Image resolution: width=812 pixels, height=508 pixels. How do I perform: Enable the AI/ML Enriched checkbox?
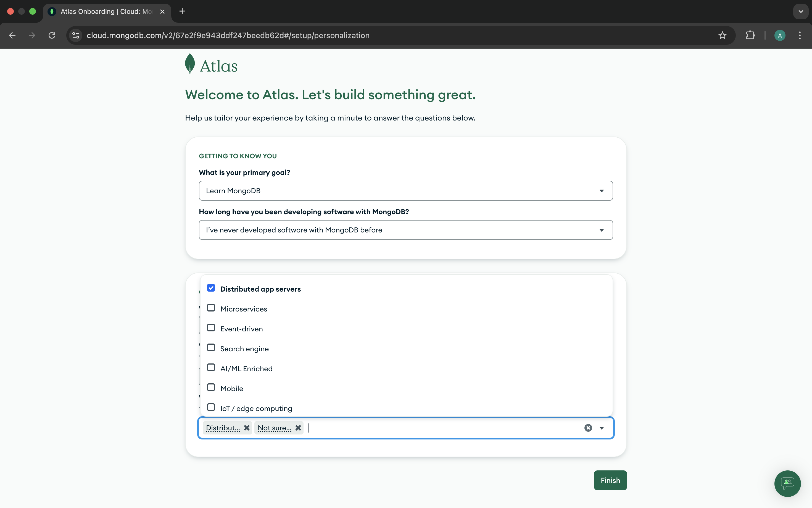(x=211, y=368)
